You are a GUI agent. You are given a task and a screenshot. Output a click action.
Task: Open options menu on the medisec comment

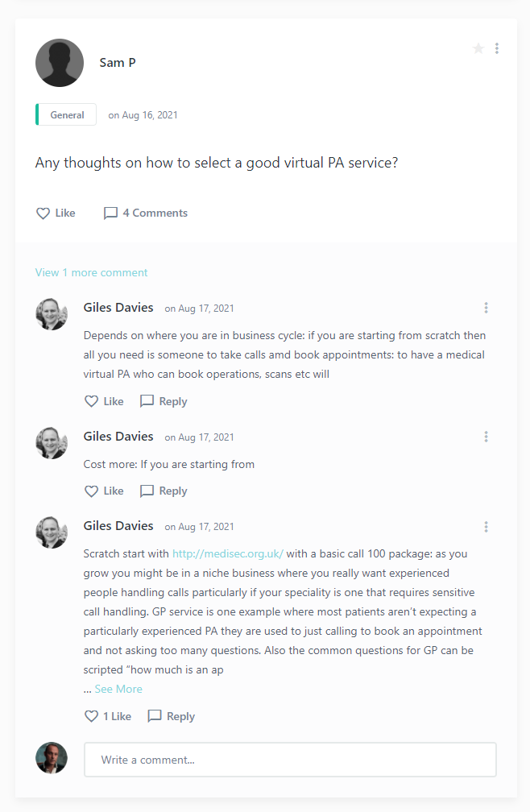pos(487,526)
